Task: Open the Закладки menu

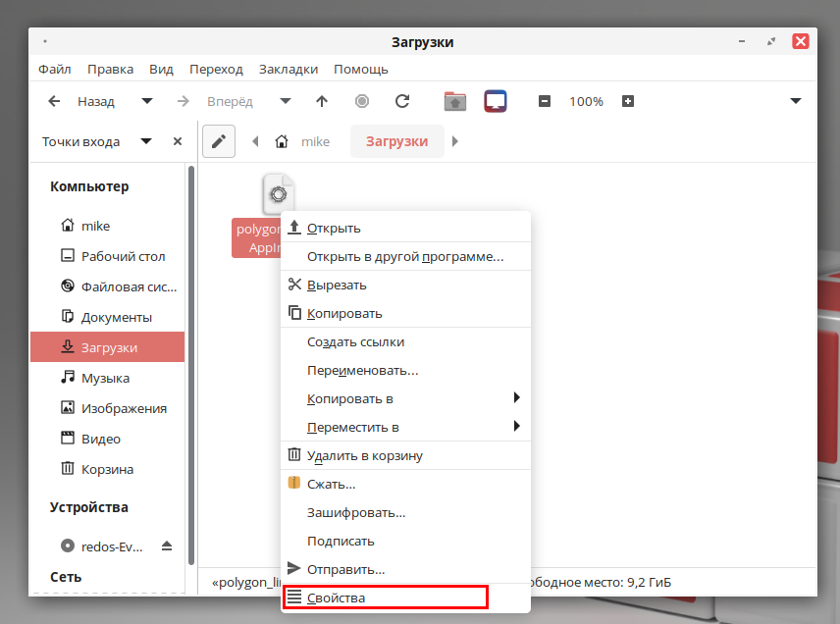Action: (x=288, y=70)
